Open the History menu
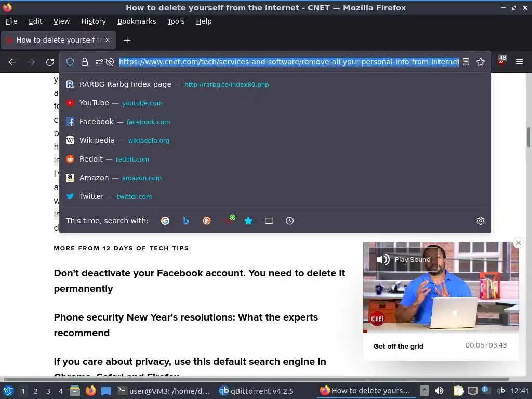The height and width of the screenshot is (399, 532). [x=94, y=21]
